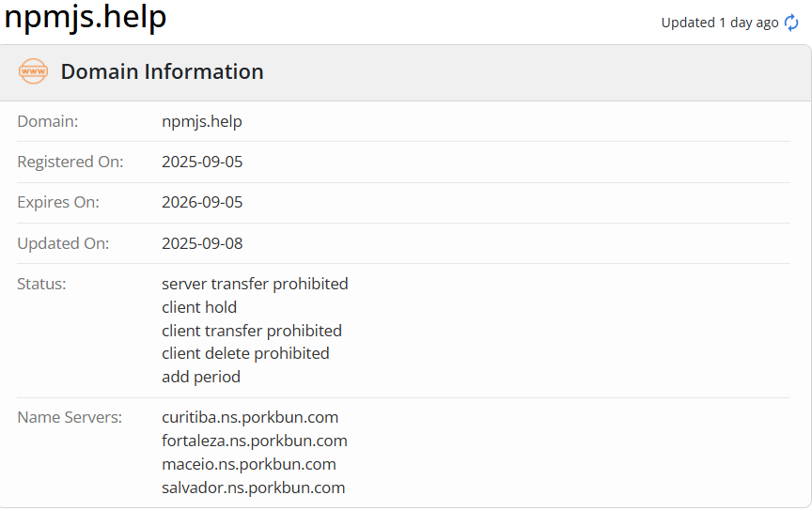The image size is (812, 511).
Task: Click maceio.ns.porkbun.com name server
Action: point(249,464)
